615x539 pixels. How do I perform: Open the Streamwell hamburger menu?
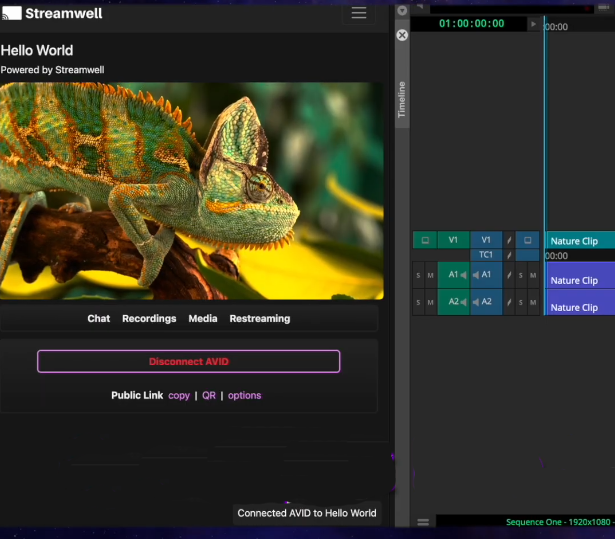[x=359, y=13]
